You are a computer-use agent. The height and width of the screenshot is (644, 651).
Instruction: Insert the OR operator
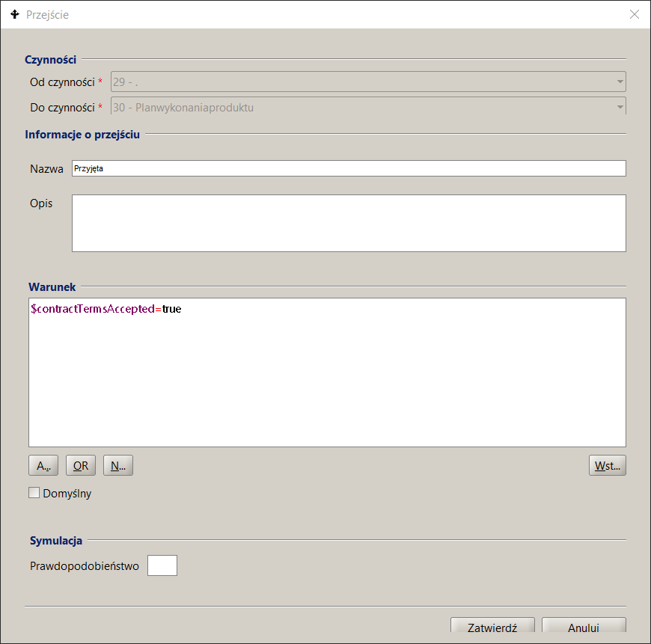(x=81, y=466)
